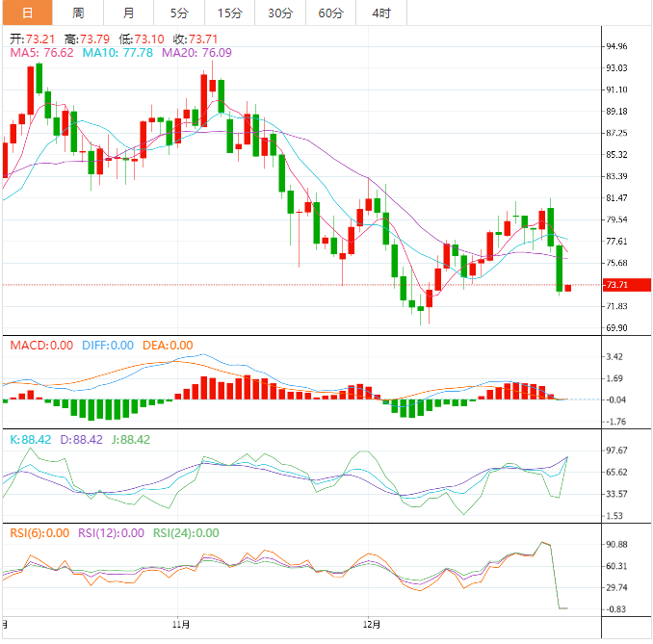The width and height of the screenshot is (653, 644).
Task: Click the red 73.71 current price tag
Action: [x=615, y=285]
